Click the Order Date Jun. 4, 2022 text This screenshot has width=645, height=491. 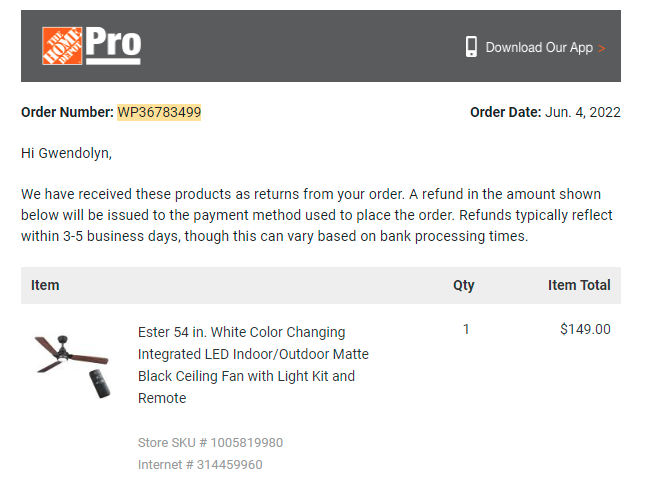(x=545, y=112)
